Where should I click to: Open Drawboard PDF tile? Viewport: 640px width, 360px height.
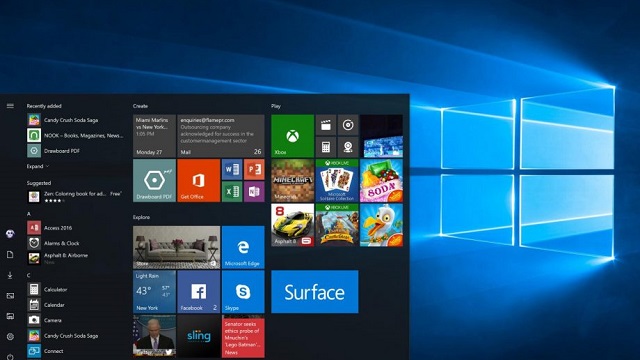pos(154,180)
